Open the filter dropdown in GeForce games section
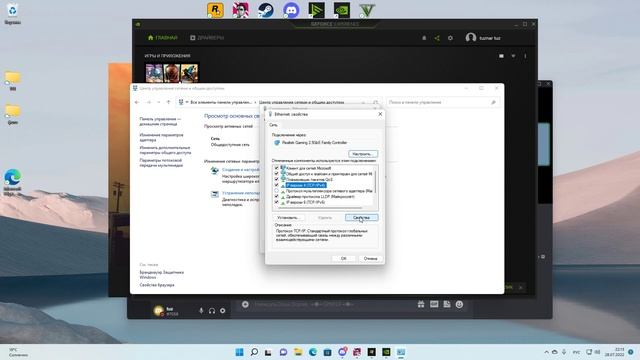Viewport: 640px width, 360px height. 513,56
